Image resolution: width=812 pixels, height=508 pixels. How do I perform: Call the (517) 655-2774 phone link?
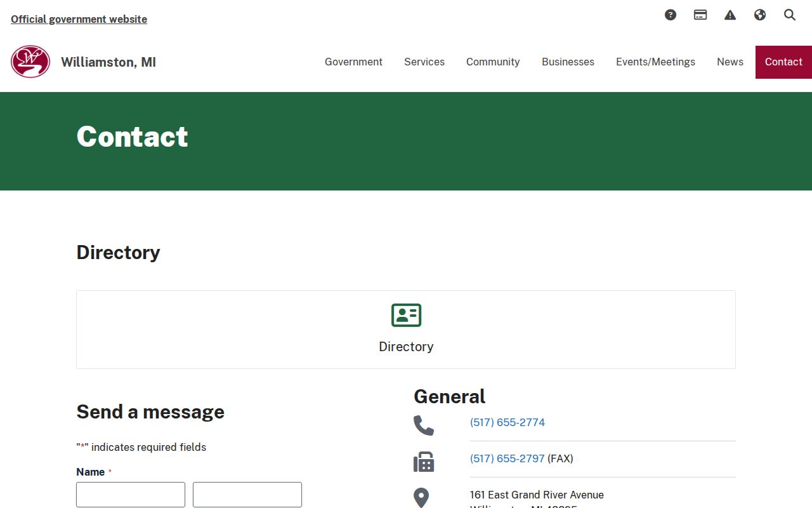(x=507, y=422)
